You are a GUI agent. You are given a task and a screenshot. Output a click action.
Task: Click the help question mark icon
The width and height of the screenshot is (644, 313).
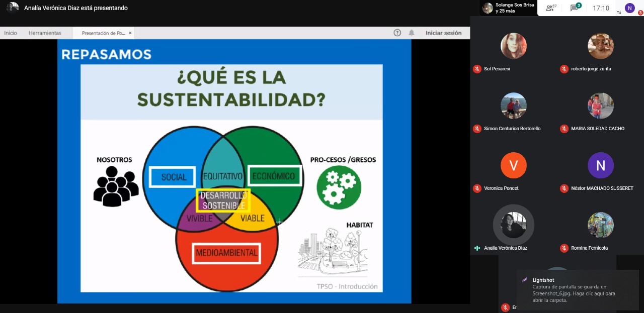pos(397,33)
